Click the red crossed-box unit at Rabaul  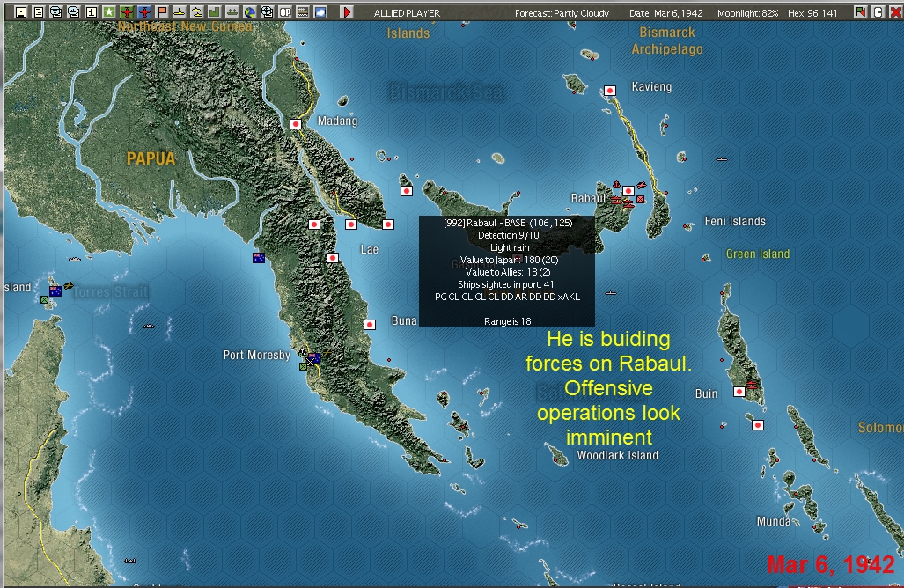tap(641, 200)
